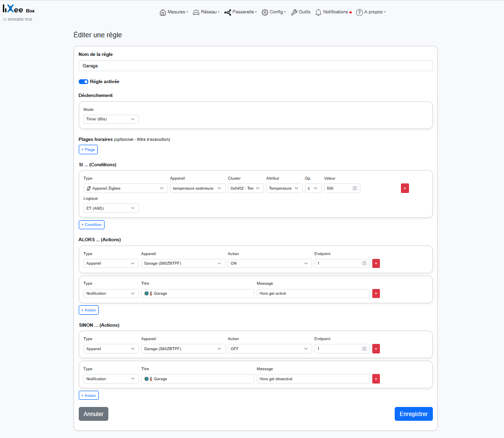Click the Valeur field stepper arrows
The image size is (504, 438).
coord(355,188)
